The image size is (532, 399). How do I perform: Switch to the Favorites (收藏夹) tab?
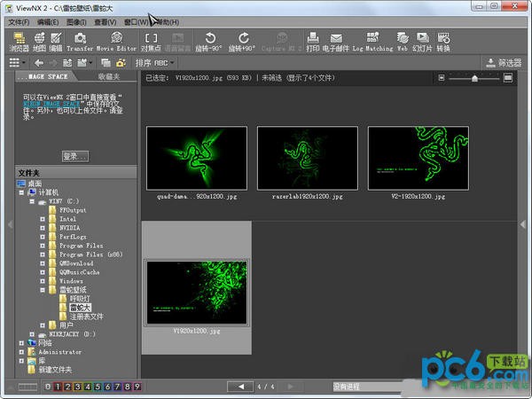click(x=109, y=76)
